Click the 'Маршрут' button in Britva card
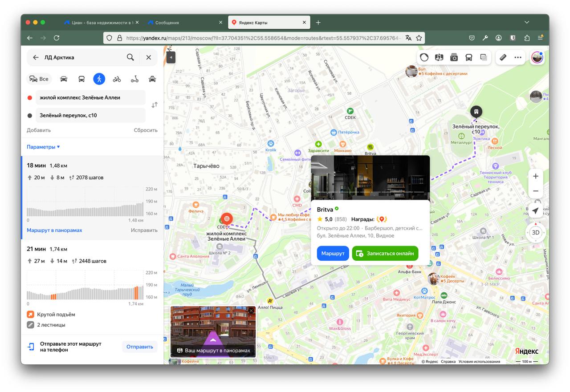The height and width of the screenshot is (392, 570). tap(333, 253)
